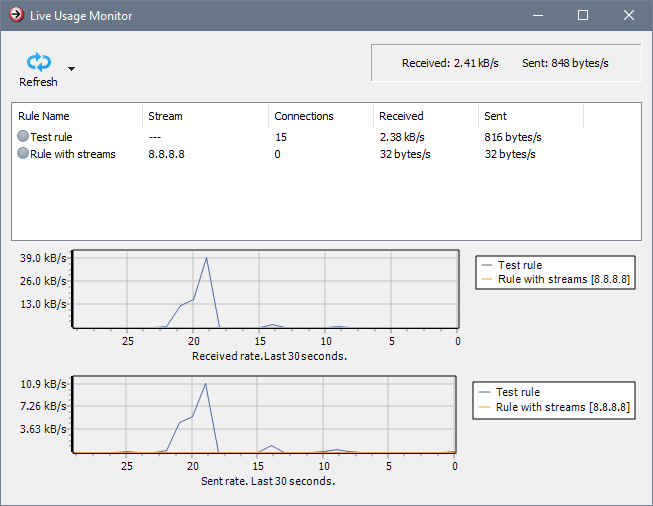Image resolution: width=653 pixels, height=506 pixels.
Task: Click Test rule in received chart legend
Action: tap(520, 265)
